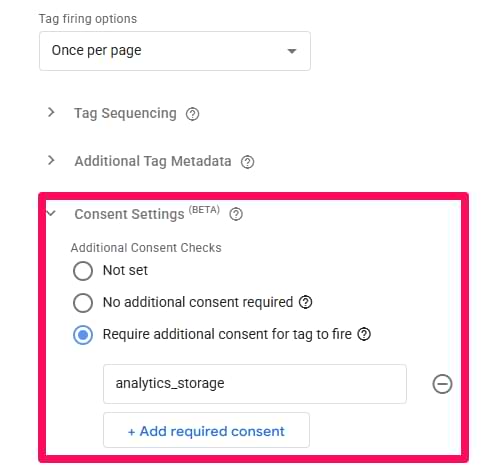501x468 pixels.
Task: Expand the Tag Sequencing section chevron
Action: pos(51,112)
